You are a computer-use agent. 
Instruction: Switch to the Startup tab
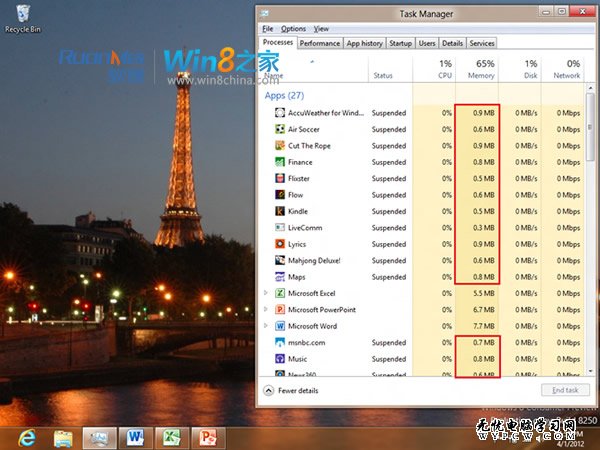click(400, 43)
